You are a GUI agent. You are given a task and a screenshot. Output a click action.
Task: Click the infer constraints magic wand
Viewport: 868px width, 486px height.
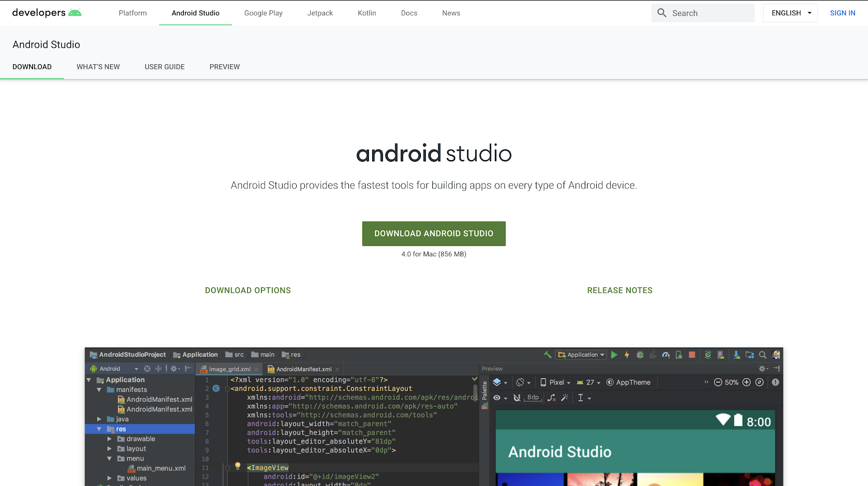565,398
